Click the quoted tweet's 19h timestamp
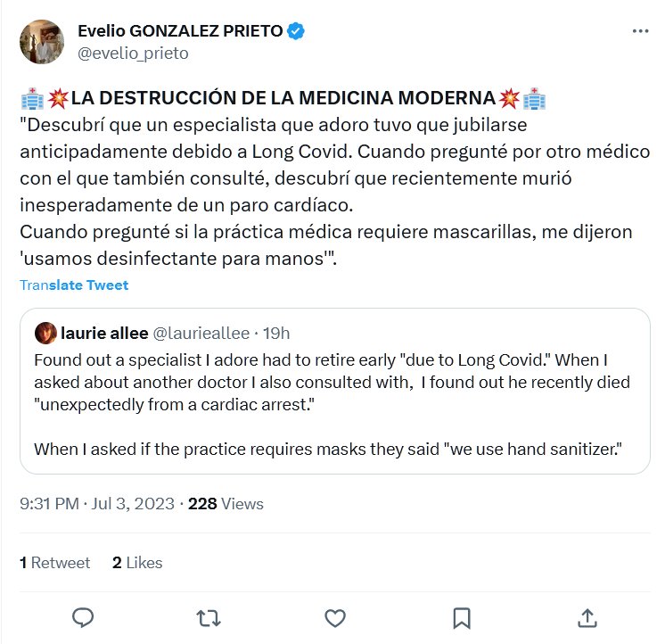The width and height of the screenshot is (665, 644). [278, 334]
